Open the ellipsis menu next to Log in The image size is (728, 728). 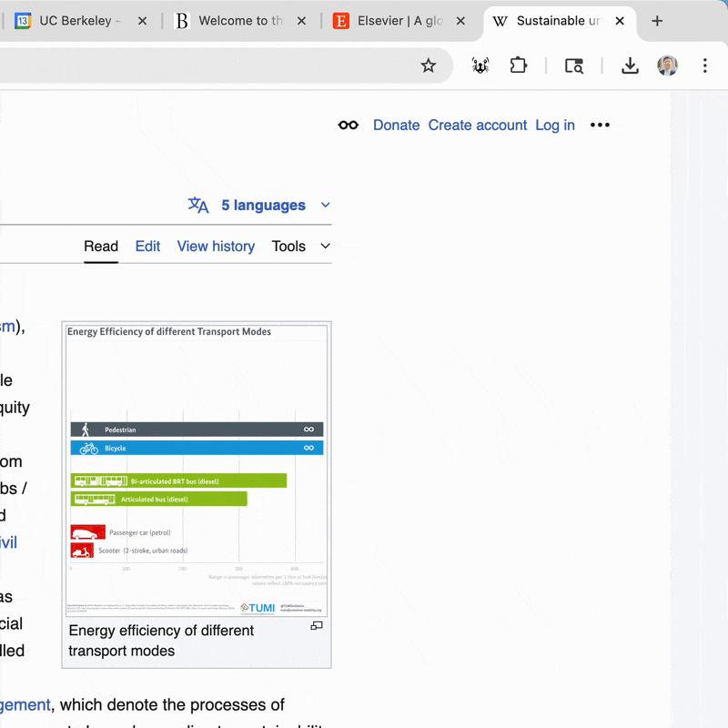click(600, 125)
